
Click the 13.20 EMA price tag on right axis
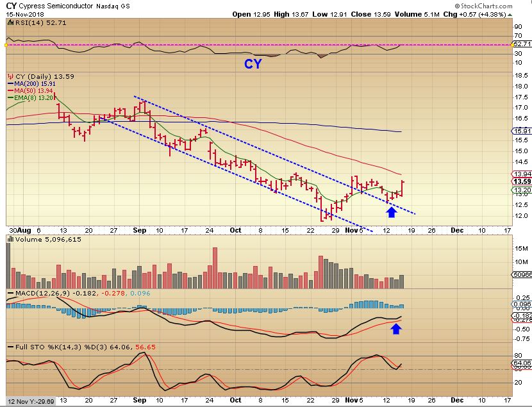coord(522,190)
